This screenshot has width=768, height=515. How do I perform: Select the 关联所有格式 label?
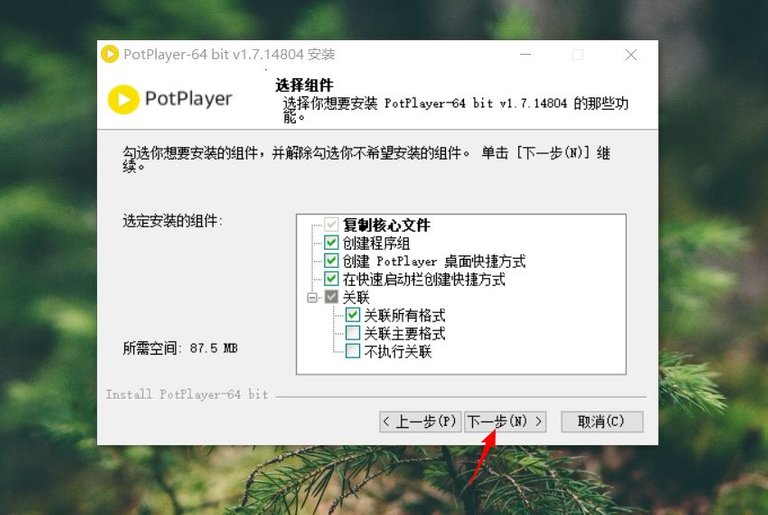click(x=405, y=316)
